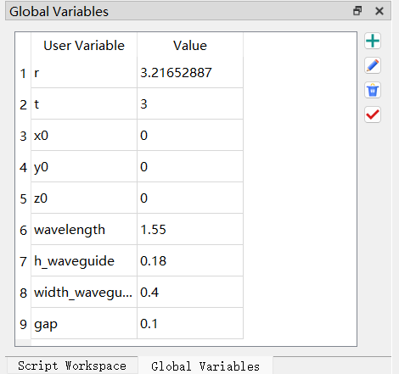Select the value cell of y0
The width and height of the screenshot is (399, 374).
pos(190,167)
